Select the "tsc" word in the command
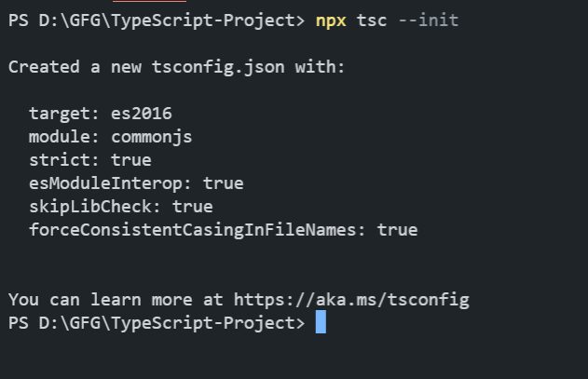The image size is (588, 379). (x=371, y=20)
